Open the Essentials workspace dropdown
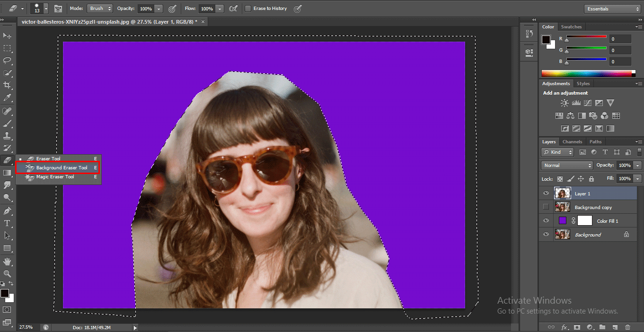 (x=612, y=9)
